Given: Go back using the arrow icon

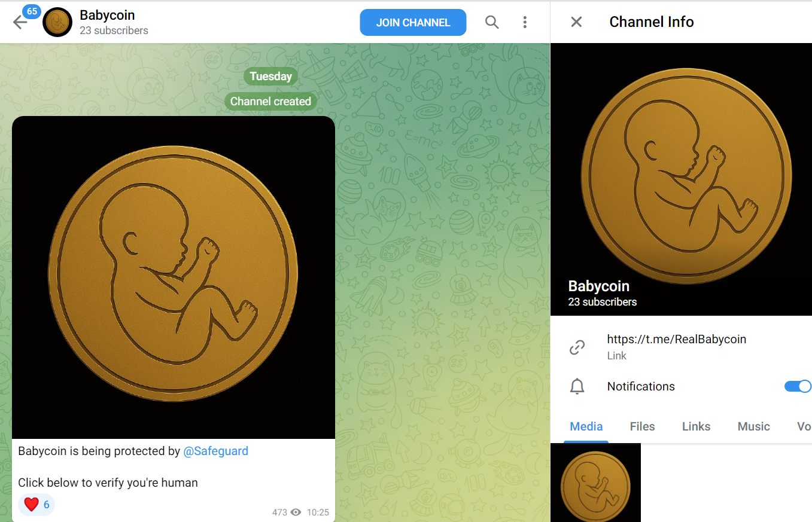Looking at the screenshot, I should 20,23.
